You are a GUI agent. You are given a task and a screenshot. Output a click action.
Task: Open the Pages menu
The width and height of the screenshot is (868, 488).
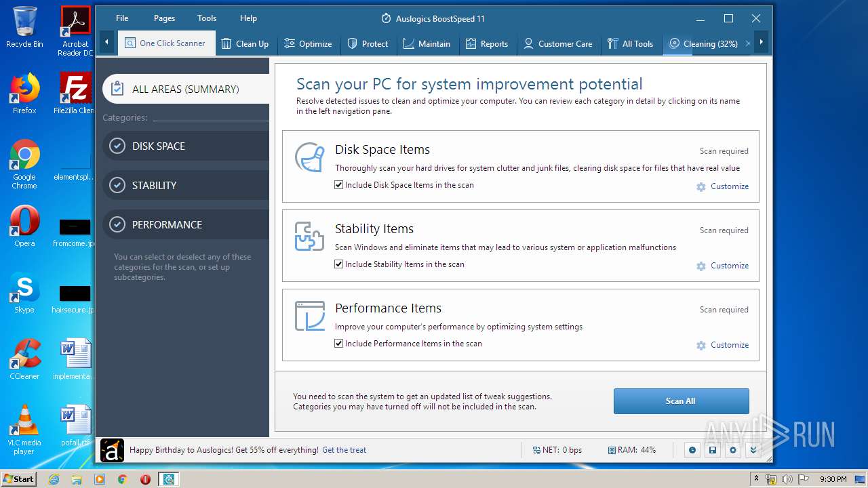pyautogui.click(x=164, y=18)
